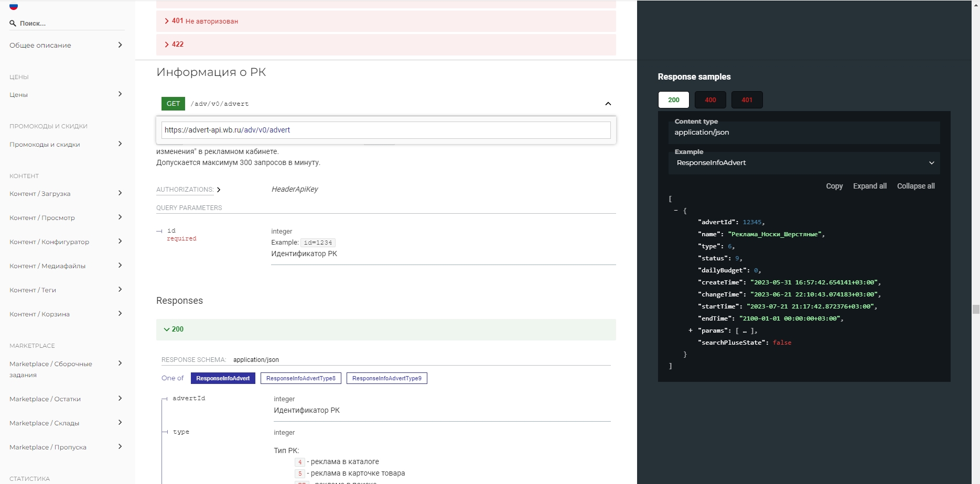
Task: Switch to the 401 response sample tab
Action: coord(747,100)
